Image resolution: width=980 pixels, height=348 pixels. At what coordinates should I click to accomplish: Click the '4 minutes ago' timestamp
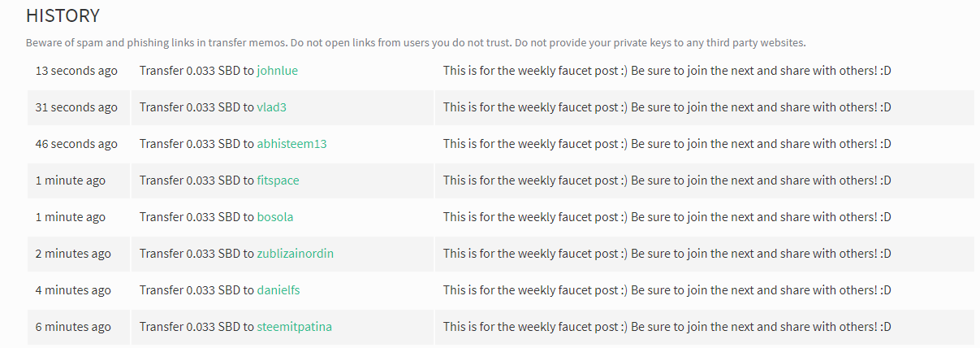point(73,290)
